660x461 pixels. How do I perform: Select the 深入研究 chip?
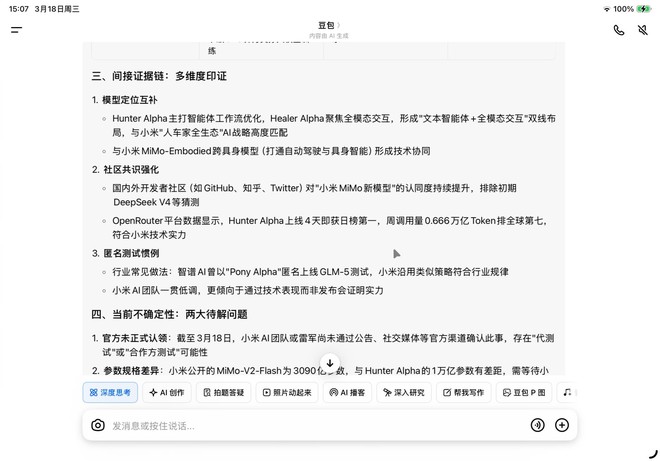coord(404,392)
